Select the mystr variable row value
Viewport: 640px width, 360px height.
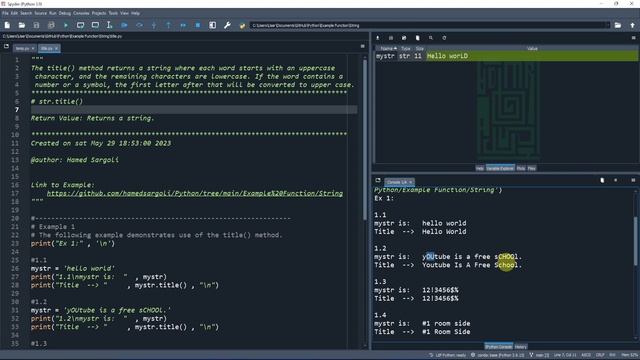531,56
